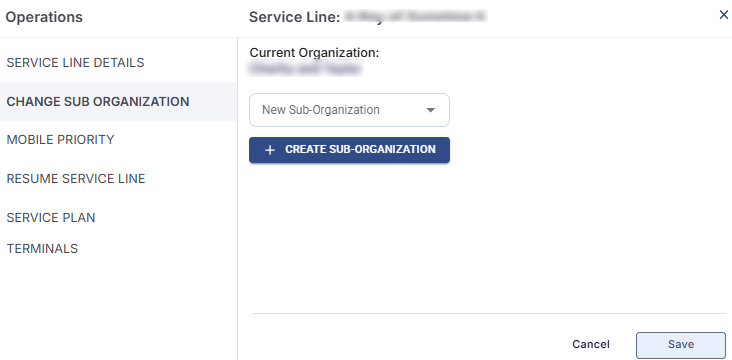Click the Create Sub-Organization button label
Image resolution: width=732 pixels, height=360 pixels.
click(x=360, y=149)
